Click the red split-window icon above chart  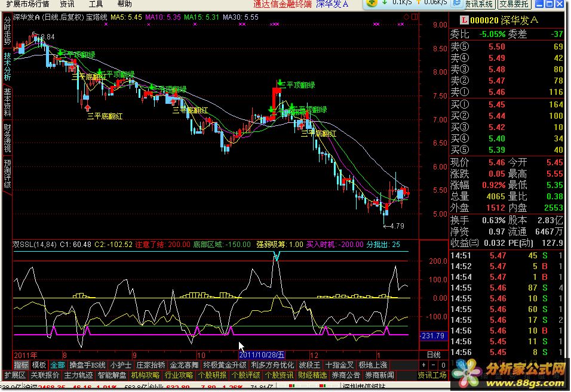415,17
